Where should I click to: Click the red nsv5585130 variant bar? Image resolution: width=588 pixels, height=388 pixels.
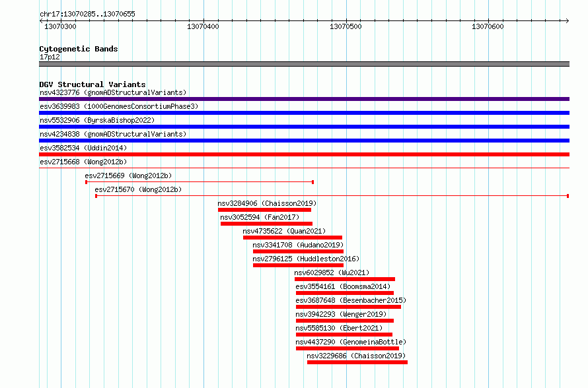(x=344, y=335)
